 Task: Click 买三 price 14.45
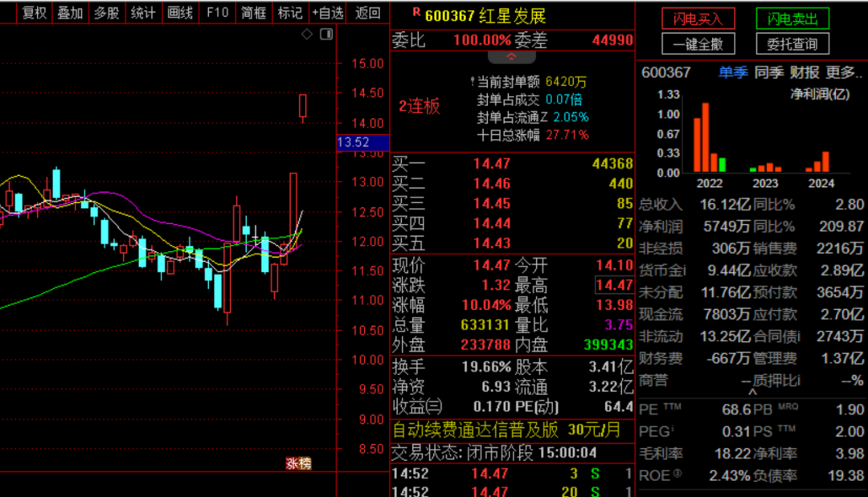coord(492,203)
